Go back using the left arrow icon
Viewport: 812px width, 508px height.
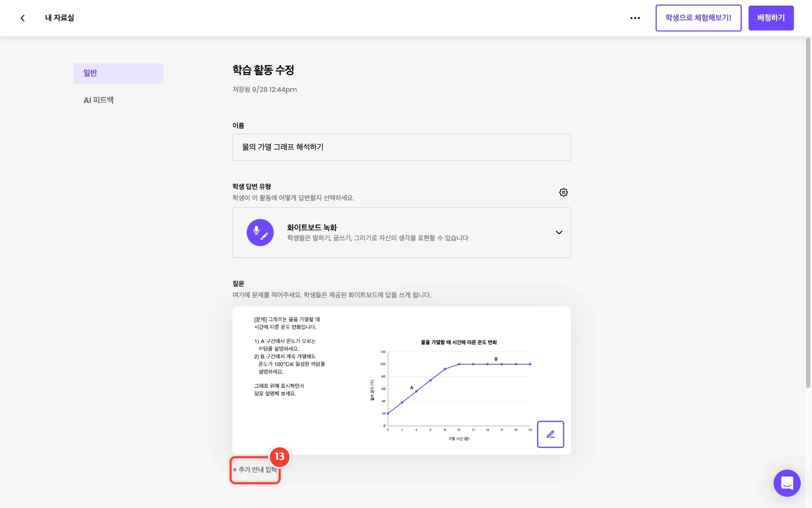tap(22, 18)
